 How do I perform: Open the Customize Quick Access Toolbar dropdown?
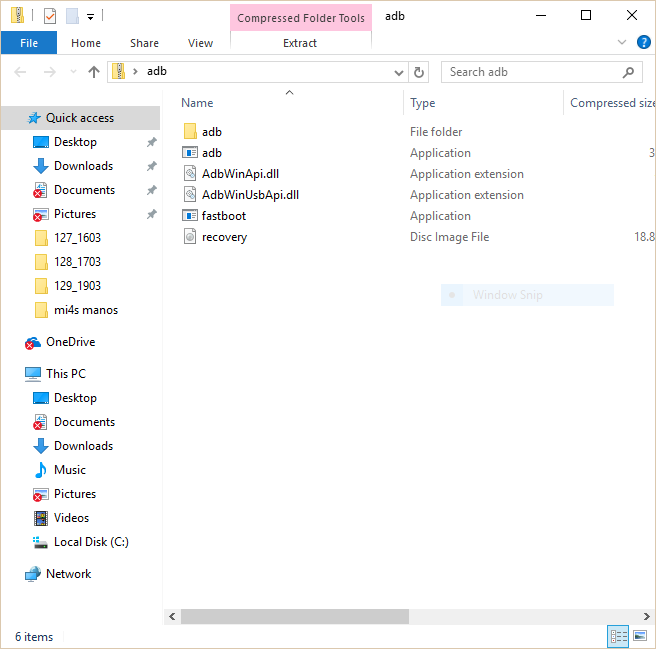click(90, 16)
